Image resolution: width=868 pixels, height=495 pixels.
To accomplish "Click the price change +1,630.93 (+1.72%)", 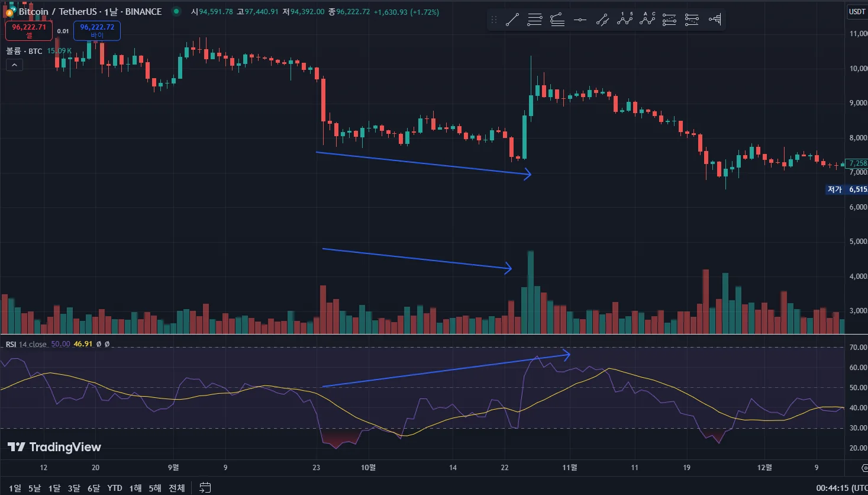I will 406,12.
